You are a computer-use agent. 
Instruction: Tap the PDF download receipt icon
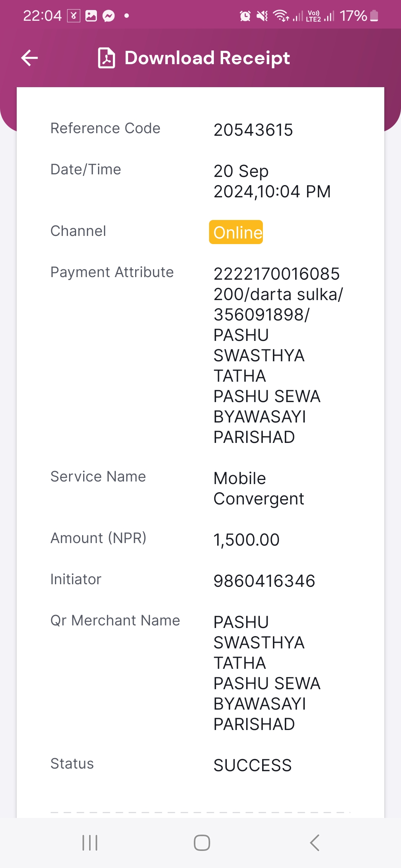coord(107,58)
